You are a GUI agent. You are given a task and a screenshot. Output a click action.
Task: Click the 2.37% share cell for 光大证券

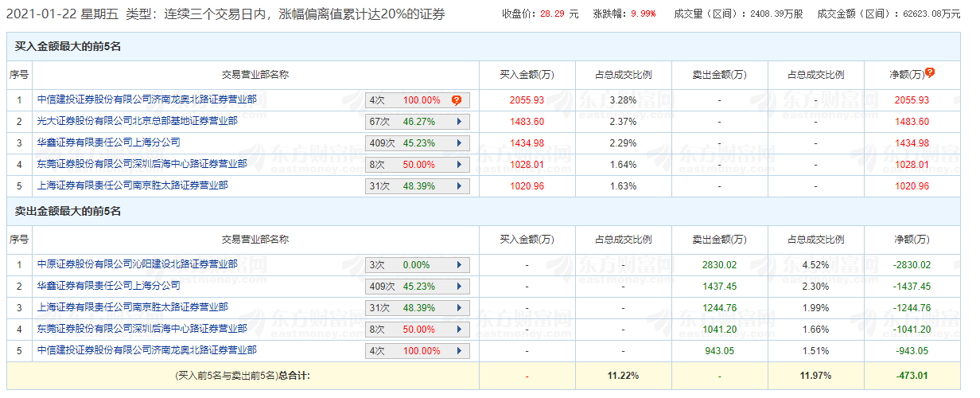click(x=623, y=122)
